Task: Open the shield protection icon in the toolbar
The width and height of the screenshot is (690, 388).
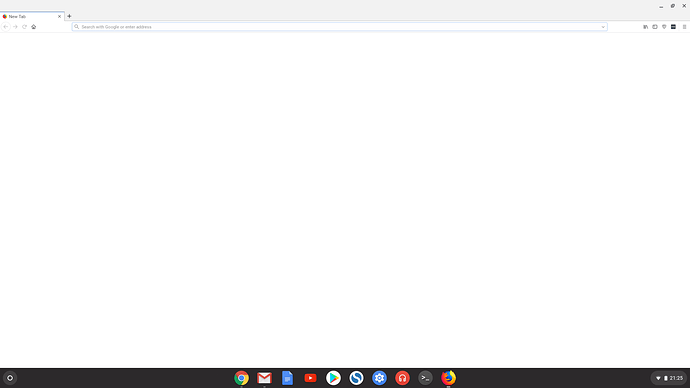Action: pos(664,27)
